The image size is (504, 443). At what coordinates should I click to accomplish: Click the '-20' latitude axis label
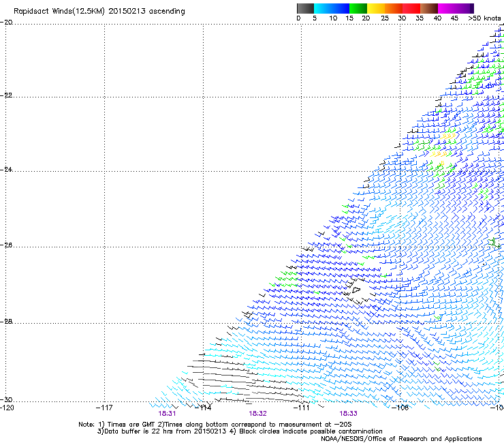[6, 22]
